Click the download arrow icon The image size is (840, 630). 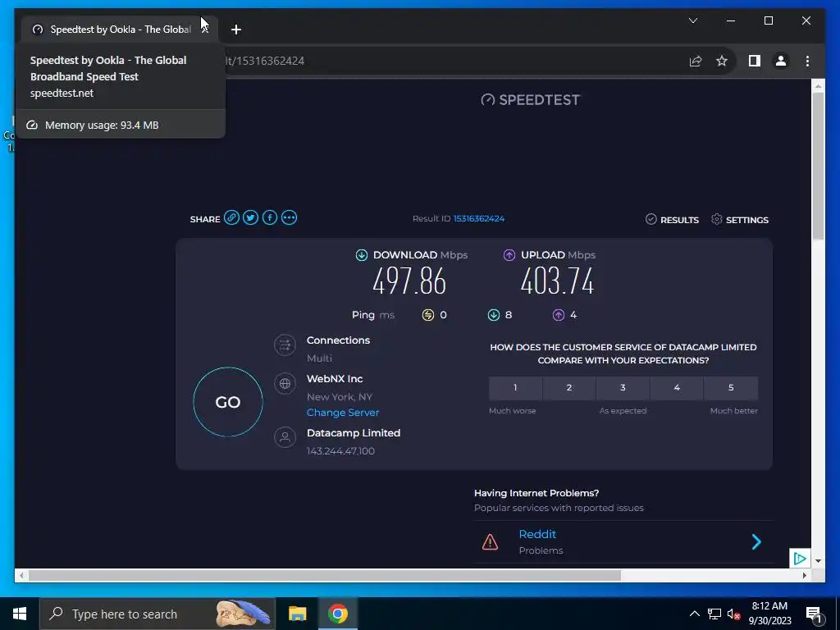[x=362, y=255]
